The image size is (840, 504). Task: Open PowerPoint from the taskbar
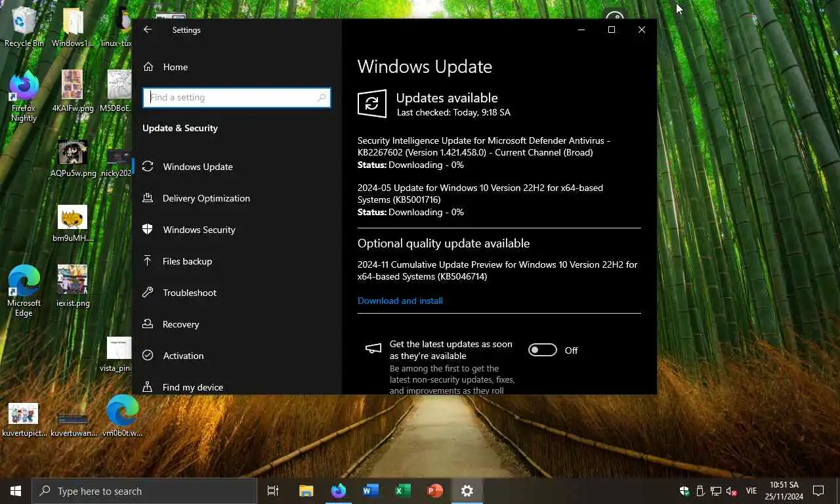point(435,491)
